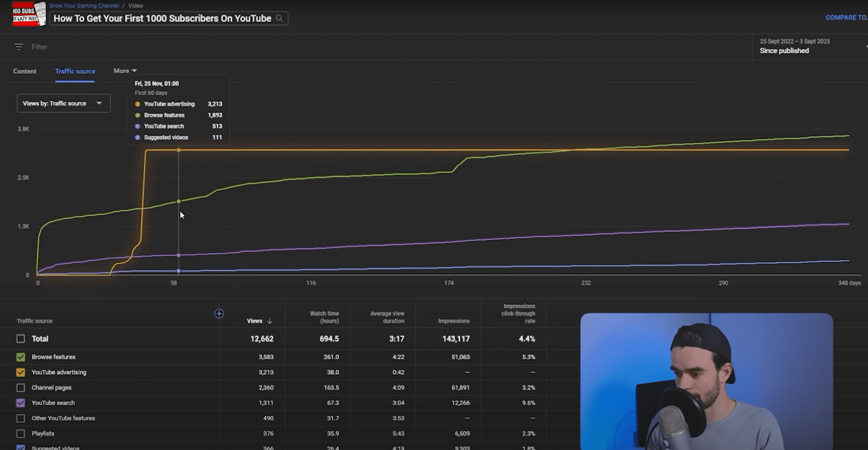Click the Channel pages row label
The height and width of the screenshot is (450, 868).
tap(51, 387)
